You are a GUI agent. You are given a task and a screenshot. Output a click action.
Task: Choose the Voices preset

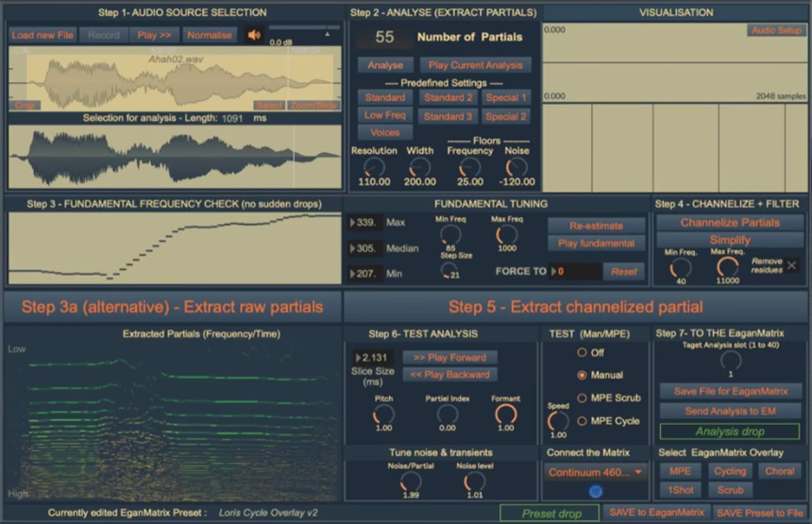385,132
